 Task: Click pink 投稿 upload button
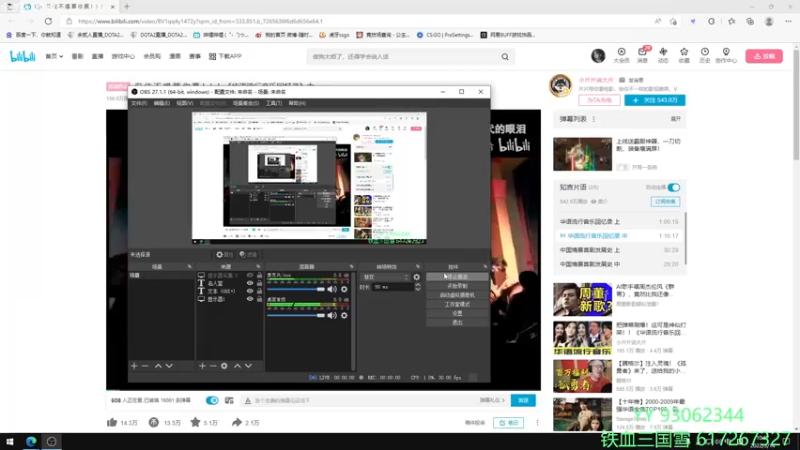(x=764, y=56)
